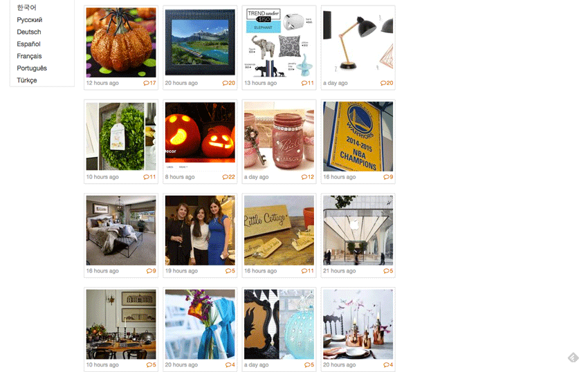Open the Trend under $150 elephant collage
The width and height of the screenshot is (588, 372).
click(279, 42)
